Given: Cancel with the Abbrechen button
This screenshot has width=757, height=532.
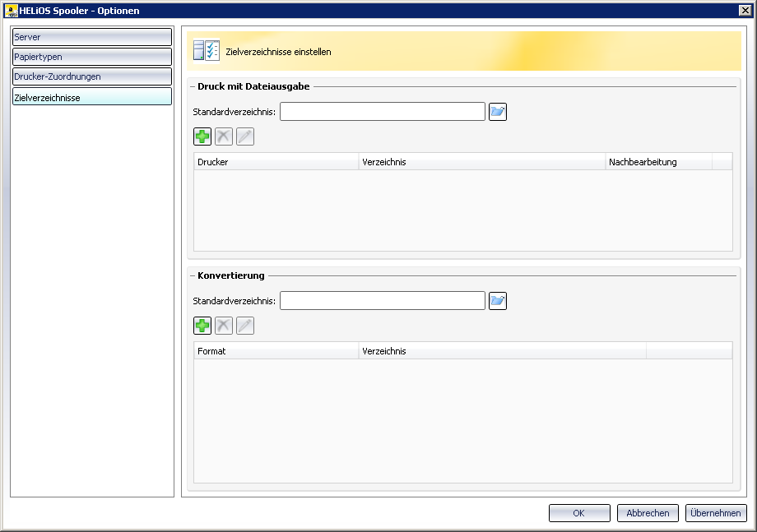Looking at the screenshot, I should coord(648,513).
